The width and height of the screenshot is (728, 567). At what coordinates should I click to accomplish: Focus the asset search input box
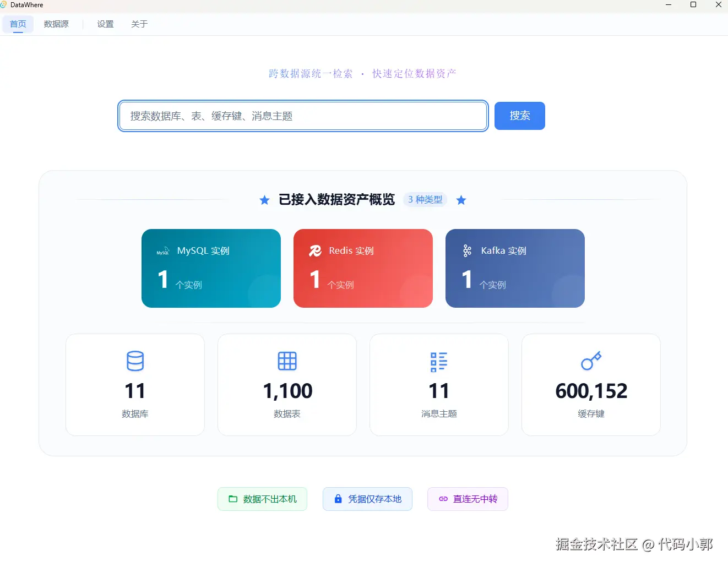click(x=303, y=116)
